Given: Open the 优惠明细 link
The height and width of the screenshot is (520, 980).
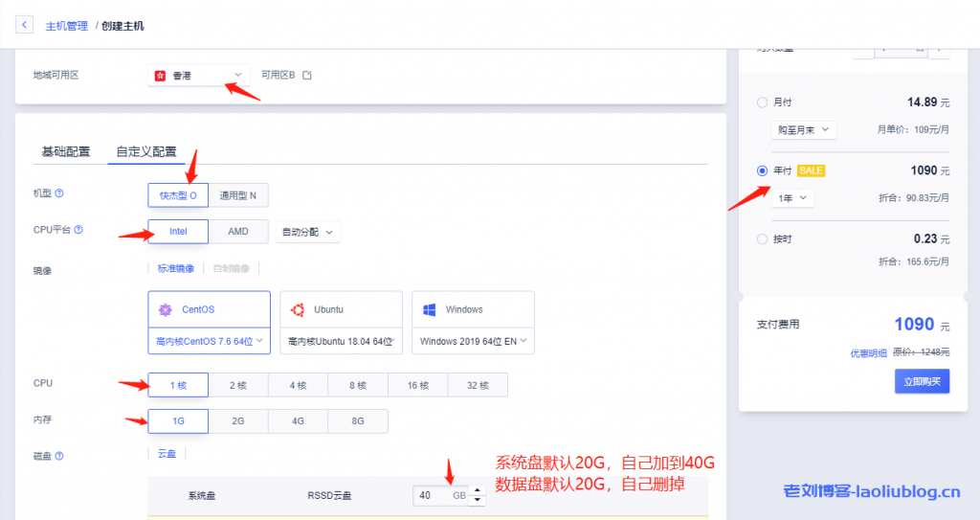Looking at the screenshot, I should pyautogui.click(x=870, y=353).
